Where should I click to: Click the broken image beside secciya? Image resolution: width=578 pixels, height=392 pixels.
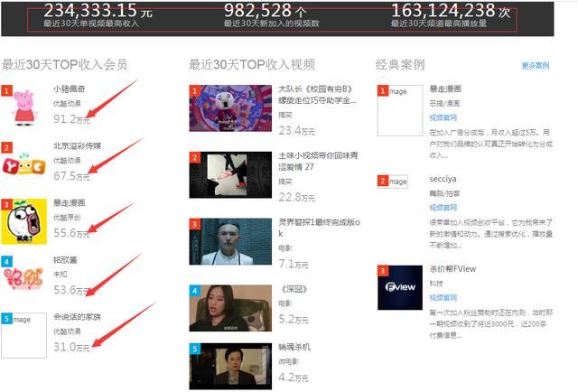(x=395, y=182)
